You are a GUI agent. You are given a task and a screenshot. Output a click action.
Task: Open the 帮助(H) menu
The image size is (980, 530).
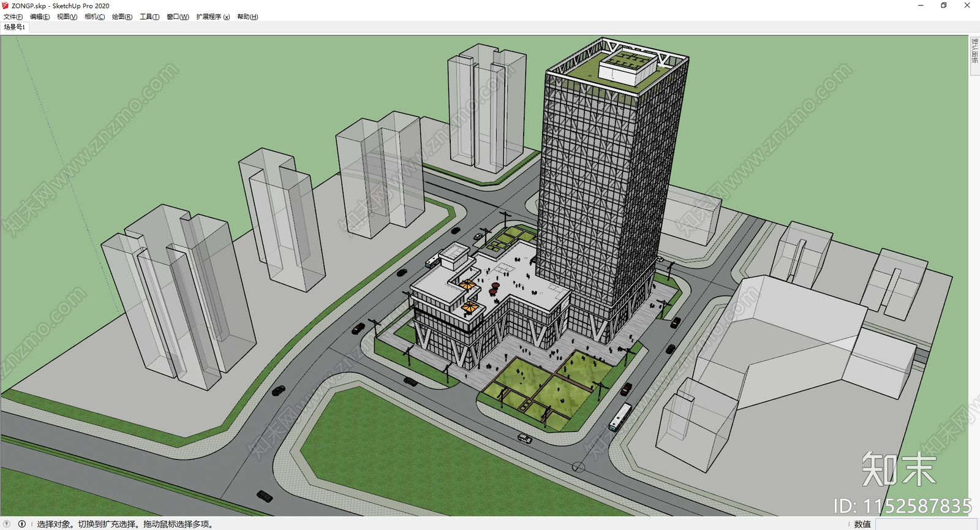(247, 17)
